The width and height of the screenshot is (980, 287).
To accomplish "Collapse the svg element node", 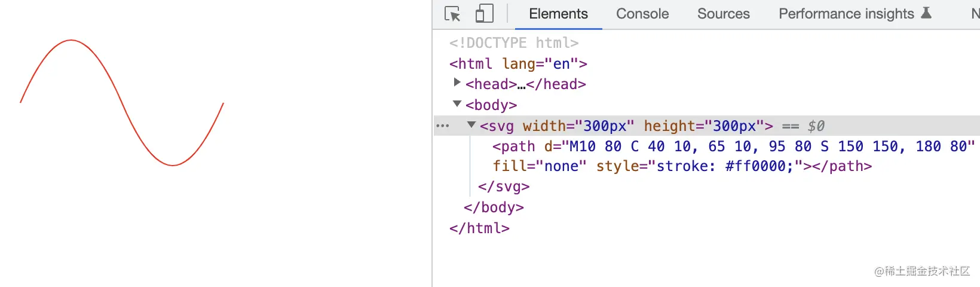I will click(471, 124).
